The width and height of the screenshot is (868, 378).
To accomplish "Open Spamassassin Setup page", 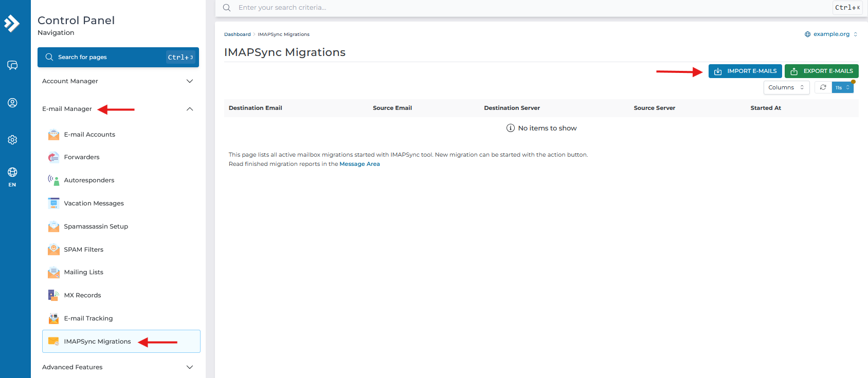I will click(96, 226).
